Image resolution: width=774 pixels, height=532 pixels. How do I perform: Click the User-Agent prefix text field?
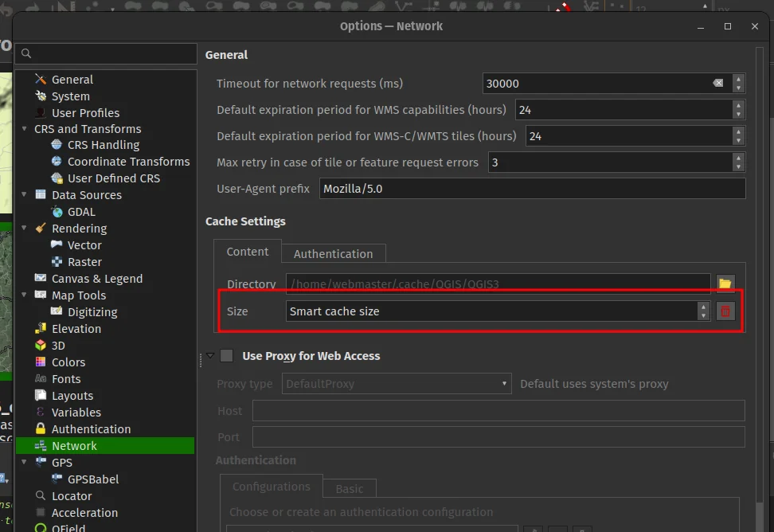[x=532, y=189]
